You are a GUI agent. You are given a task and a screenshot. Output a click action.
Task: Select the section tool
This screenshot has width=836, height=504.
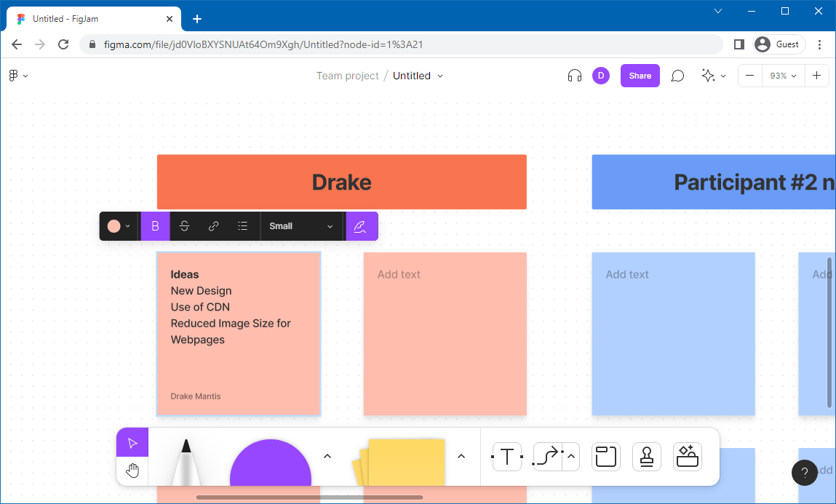click(x=605, y=457)
